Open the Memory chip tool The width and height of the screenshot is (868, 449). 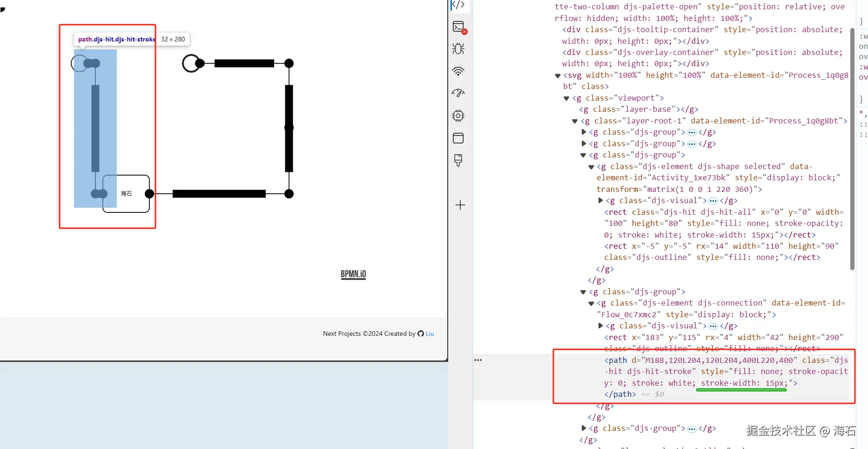pos(458,116)
